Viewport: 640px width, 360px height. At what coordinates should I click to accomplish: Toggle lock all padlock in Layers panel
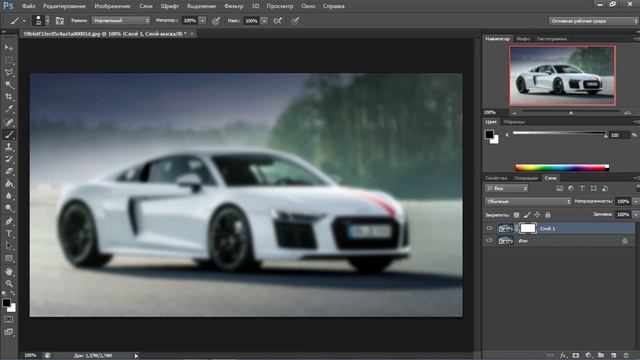pos(548,215)
